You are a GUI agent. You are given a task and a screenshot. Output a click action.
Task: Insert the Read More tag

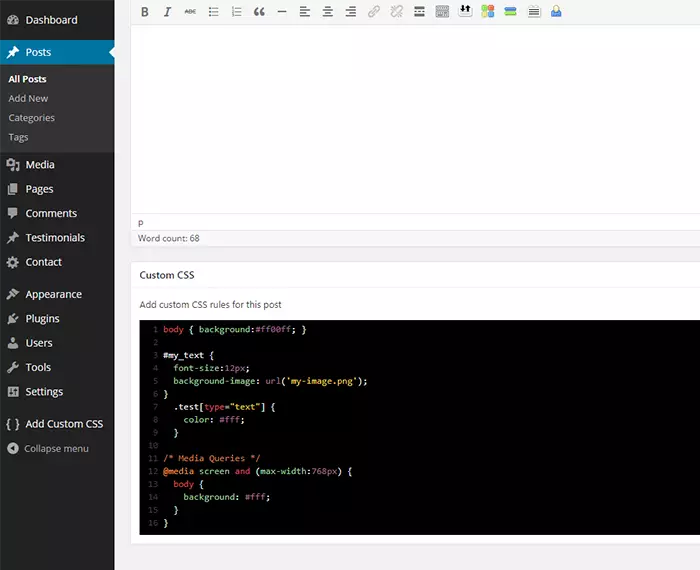pyautogui.click(x=419, y=12)
